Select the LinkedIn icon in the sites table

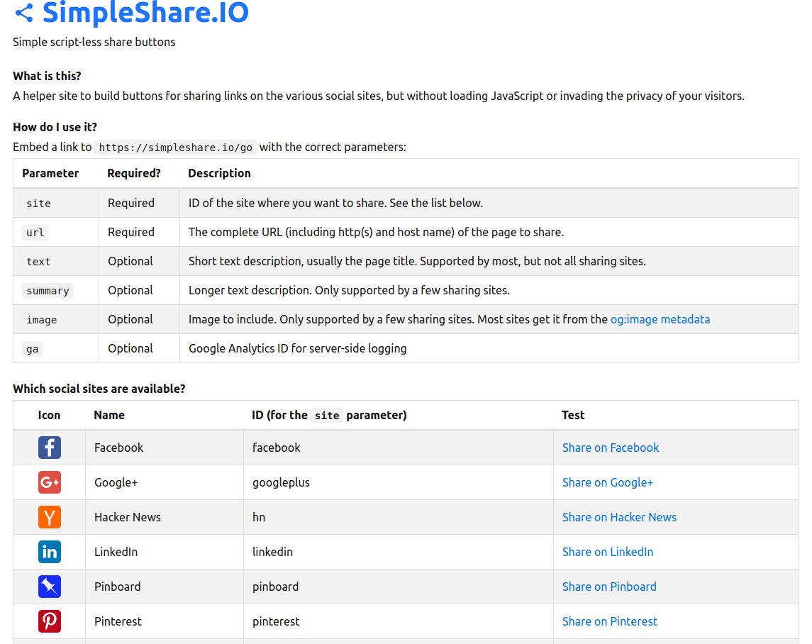point(49,552)
